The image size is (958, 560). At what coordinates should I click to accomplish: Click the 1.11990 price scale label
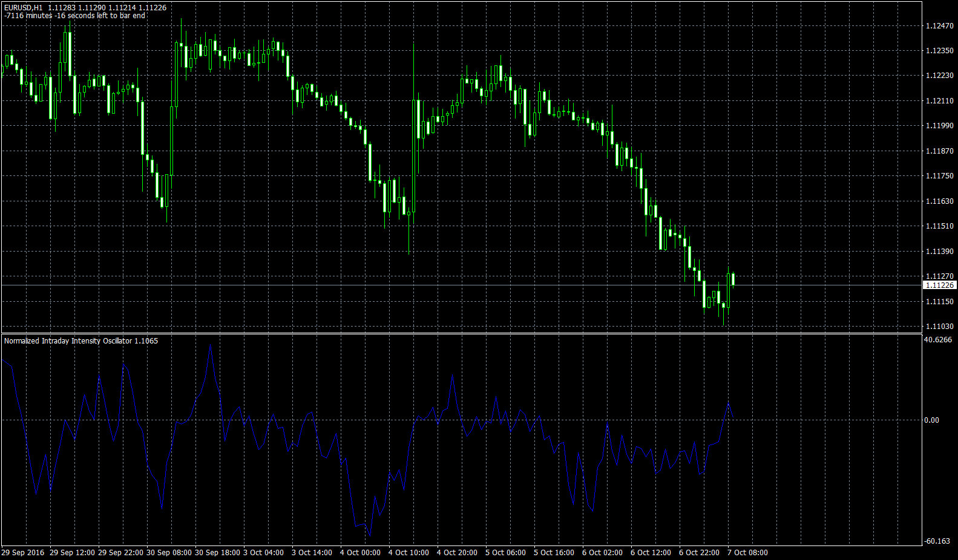click(x=939, y=126)
